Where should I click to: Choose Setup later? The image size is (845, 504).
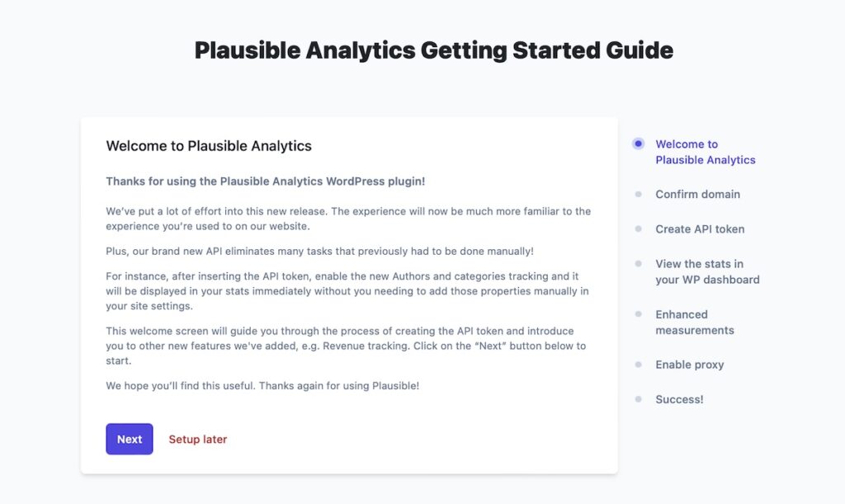pyautogui.click(x=197, y=439)
